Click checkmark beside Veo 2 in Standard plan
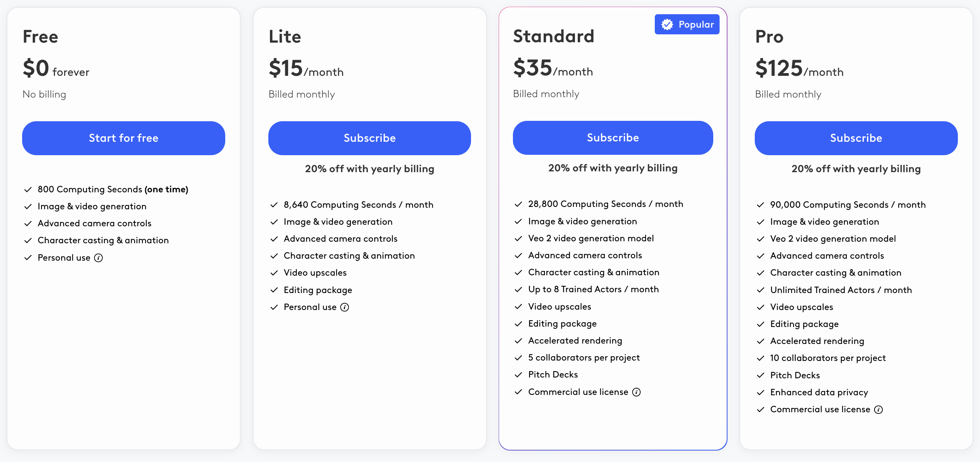Viewport: 980px width, 462px height. [x=518, y=239]
